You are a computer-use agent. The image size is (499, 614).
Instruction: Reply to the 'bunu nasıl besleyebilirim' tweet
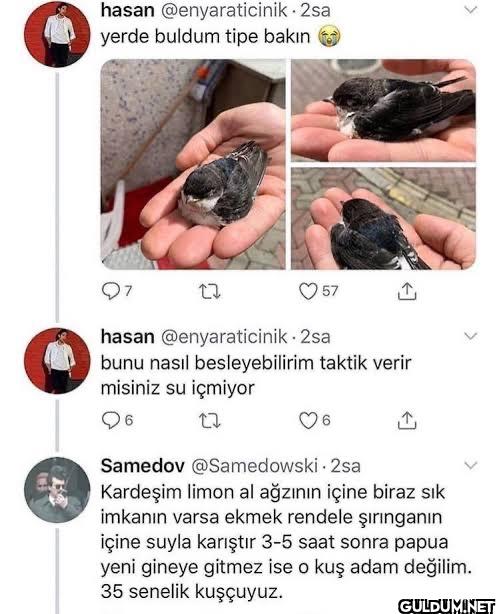point(111,421)
